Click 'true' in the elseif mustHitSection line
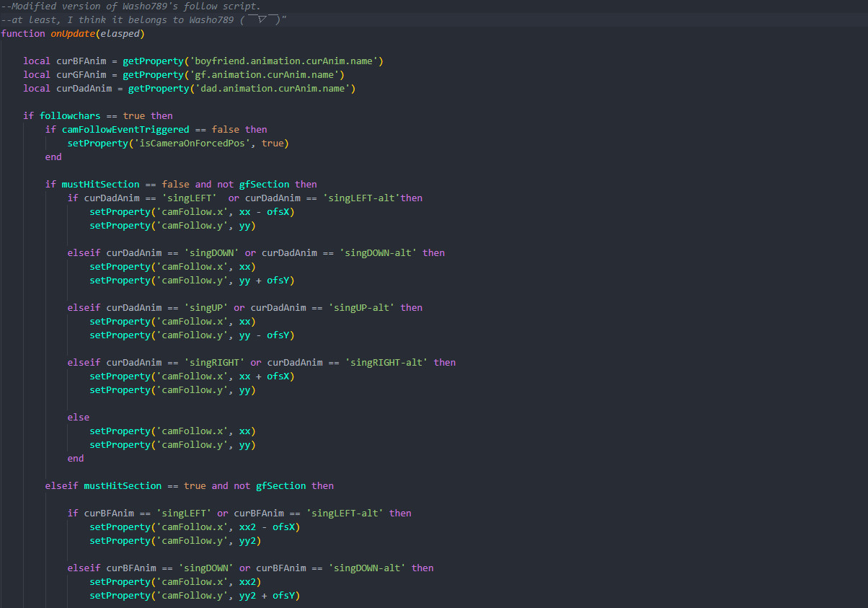Image resolution: width=868 pixels, height=608 pixels. [x=195, y=486]
